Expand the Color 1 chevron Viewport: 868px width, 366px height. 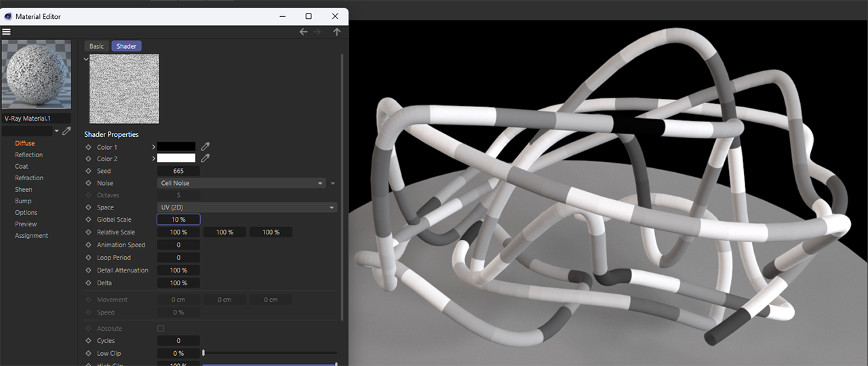click(153, 147)
